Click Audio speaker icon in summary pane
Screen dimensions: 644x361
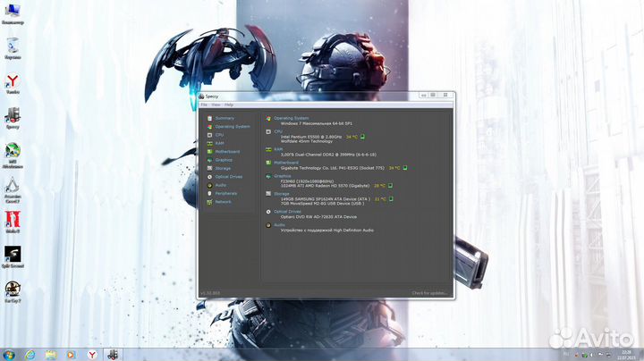click(268, 225)
